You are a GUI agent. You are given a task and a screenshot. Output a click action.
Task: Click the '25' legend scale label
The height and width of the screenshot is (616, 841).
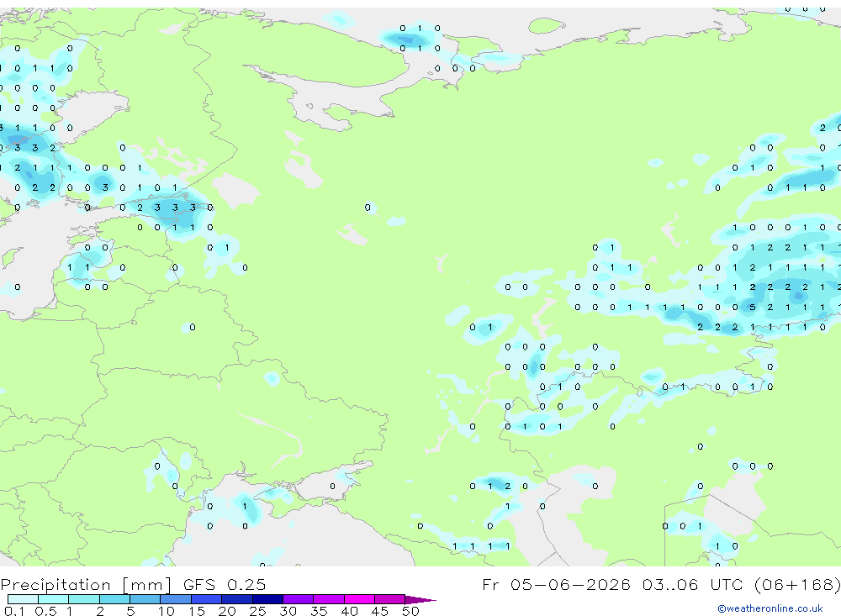point(257,611)
